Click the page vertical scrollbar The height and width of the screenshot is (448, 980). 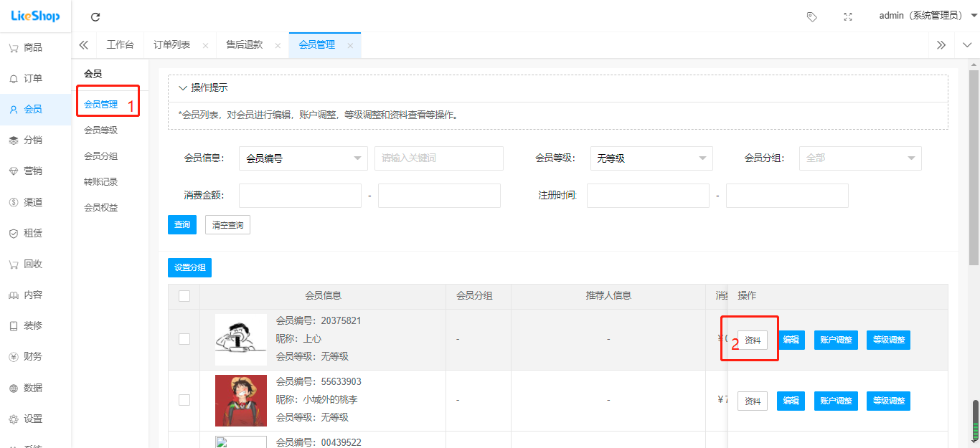click(x=974, y=166)
